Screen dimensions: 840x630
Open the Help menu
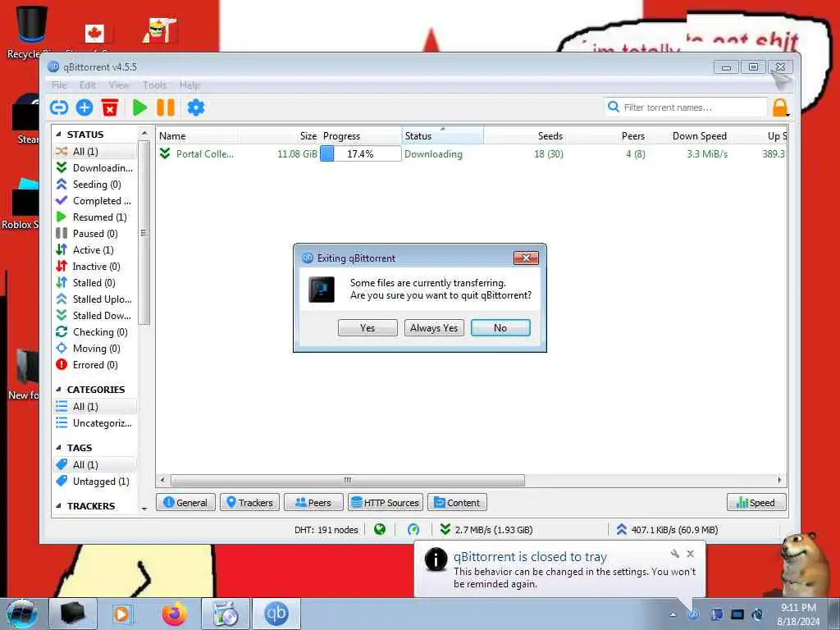(189, 85)
